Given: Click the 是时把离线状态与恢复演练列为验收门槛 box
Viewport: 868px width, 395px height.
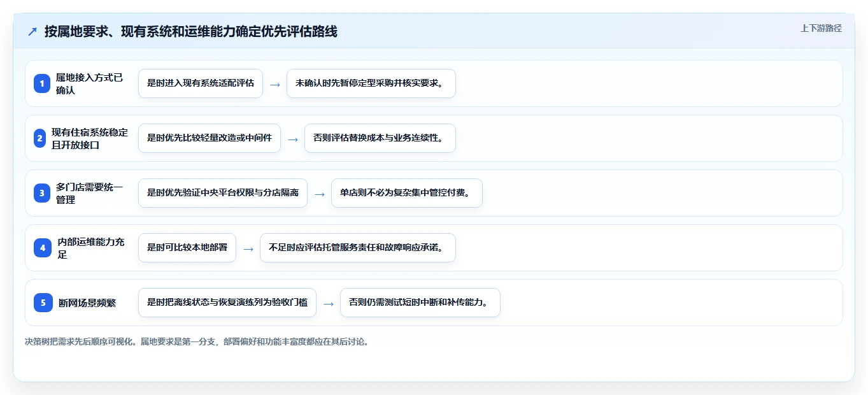Looking at the screenshot, I should [227, 303].
